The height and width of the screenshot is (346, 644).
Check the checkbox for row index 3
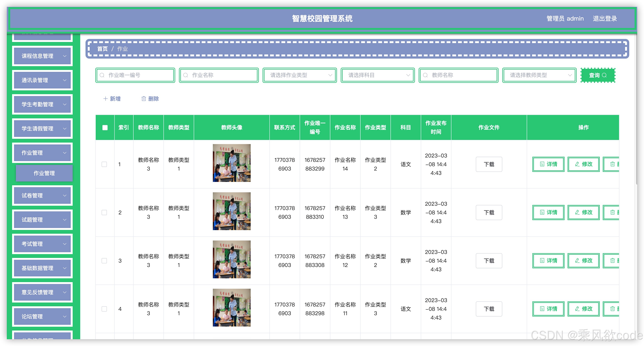[104, 261]
